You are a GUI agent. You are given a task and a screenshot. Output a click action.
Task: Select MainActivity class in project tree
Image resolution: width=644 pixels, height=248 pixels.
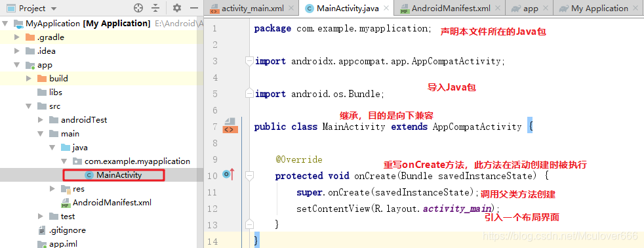119,175
